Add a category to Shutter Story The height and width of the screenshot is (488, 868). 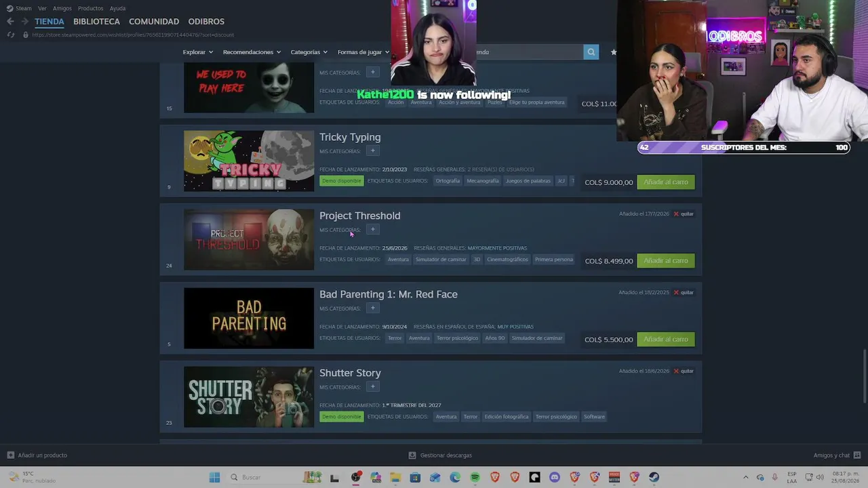(372, 386)
